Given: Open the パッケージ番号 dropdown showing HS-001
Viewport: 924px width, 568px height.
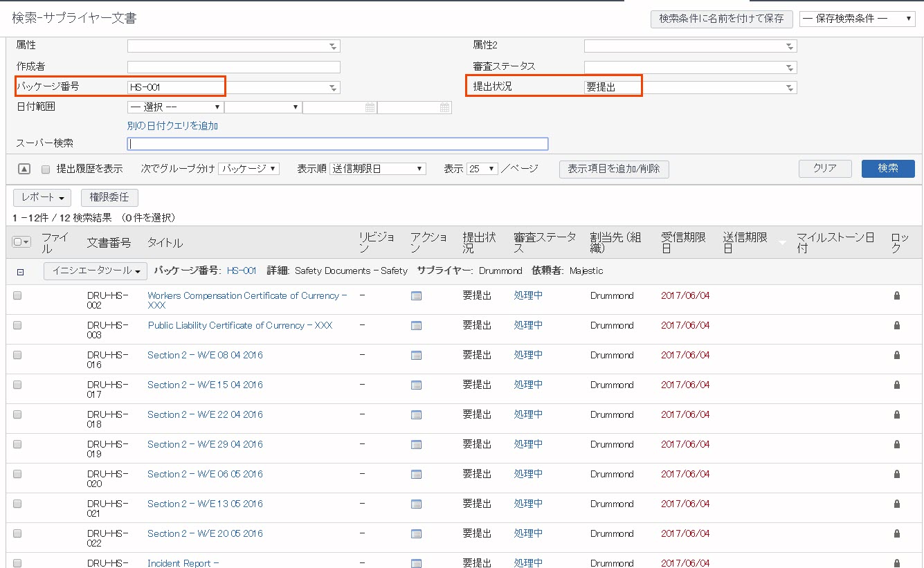Looking at the screenshot, I should pyautogui.click(x=234, y=88).
